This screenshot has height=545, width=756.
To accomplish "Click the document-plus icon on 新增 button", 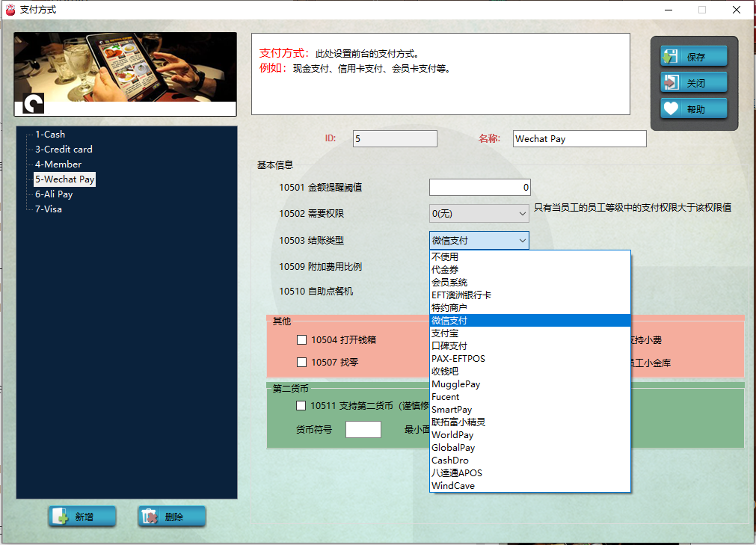I will tap(61, 516).
